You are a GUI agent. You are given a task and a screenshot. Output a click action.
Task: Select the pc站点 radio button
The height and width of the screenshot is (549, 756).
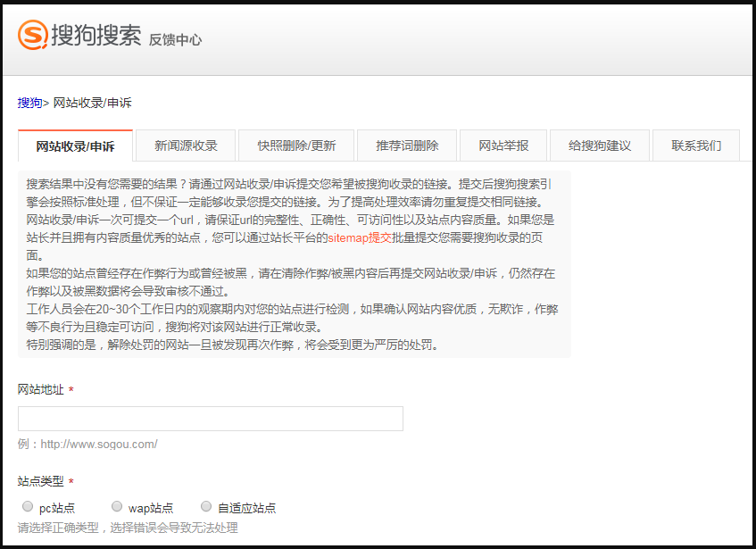[28, 506]
